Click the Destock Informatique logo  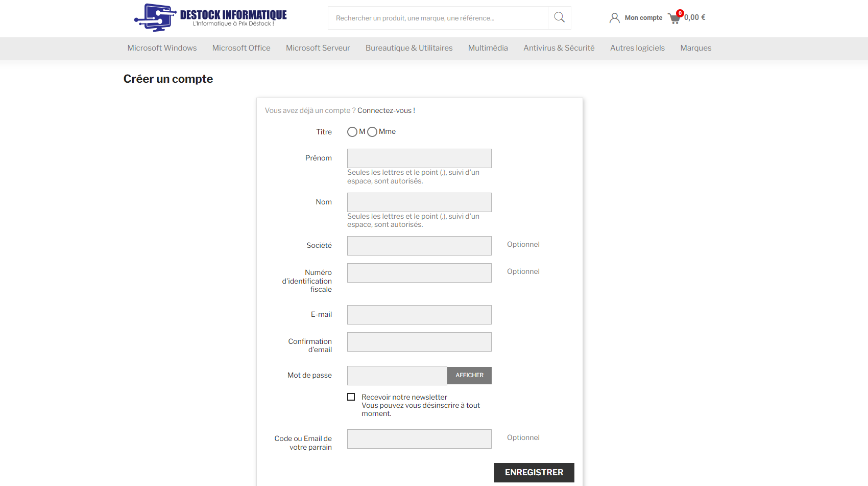210,18
